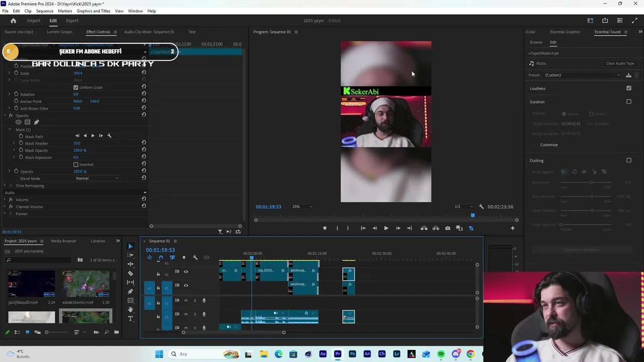Mute track A1 with the M button
Viewport: 644px width, 362px height.
coord(186,301)
